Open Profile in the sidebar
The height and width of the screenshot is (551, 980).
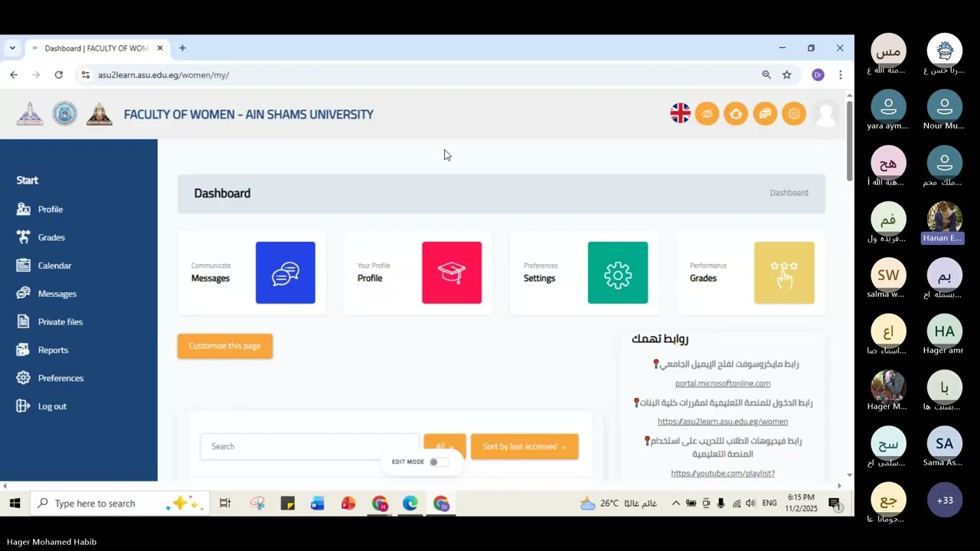coord(51,210)
